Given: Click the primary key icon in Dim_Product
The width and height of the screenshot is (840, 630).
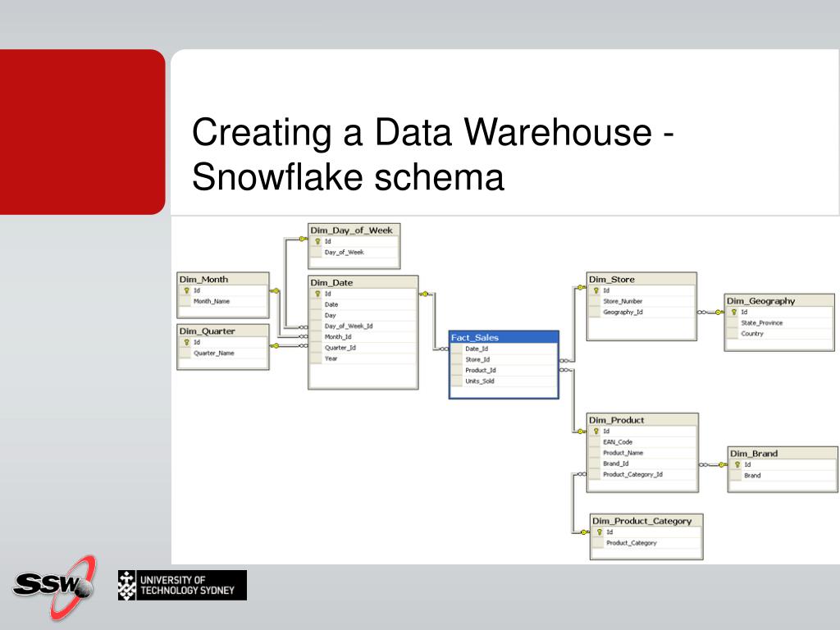Looking at the screenshot, I should coord(596,431).
